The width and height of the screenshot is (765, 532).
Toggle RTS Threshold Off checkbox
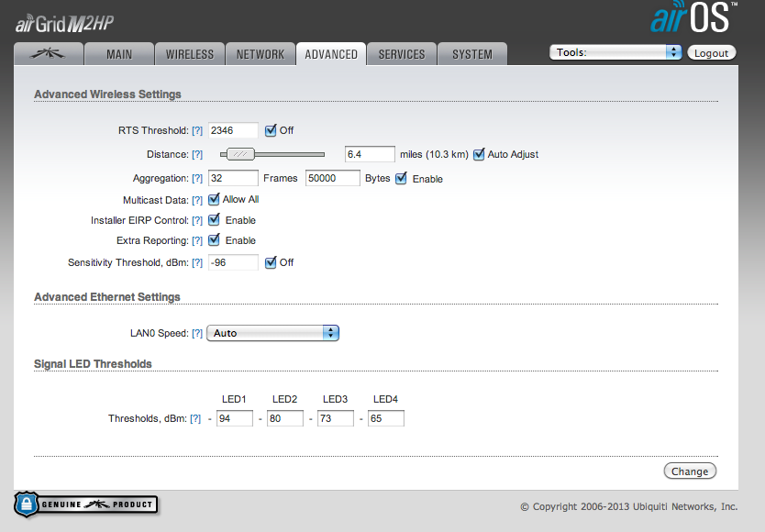[x=271, y=130]
